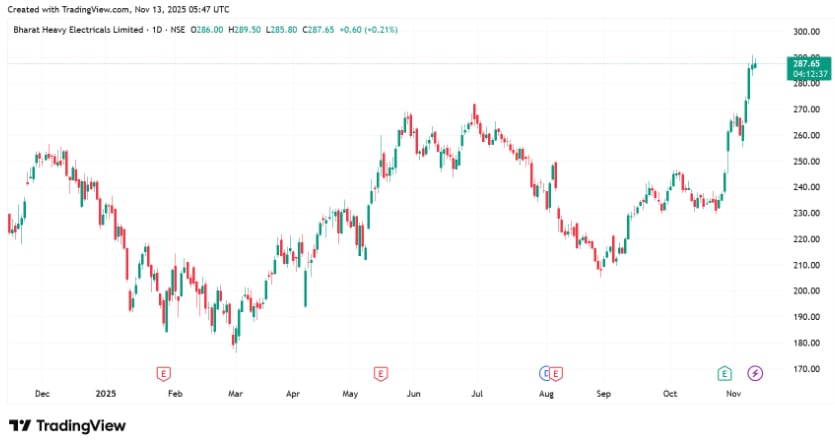The width and height of the screenshot is (835, 440).
Task: Click the TradingView logo icon at bottom left
Action: click(x=20, y=426)
